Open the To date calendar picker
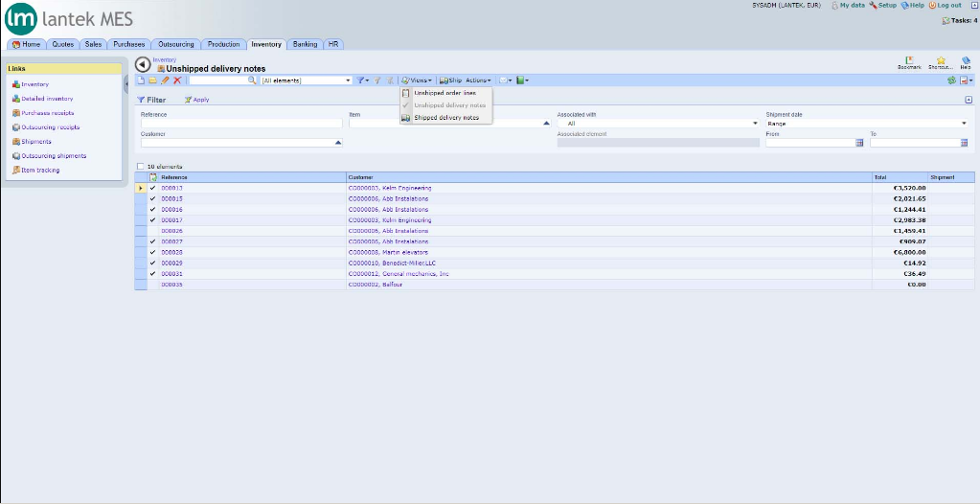This screenshot has width=980, height=504. click(964, 143)
